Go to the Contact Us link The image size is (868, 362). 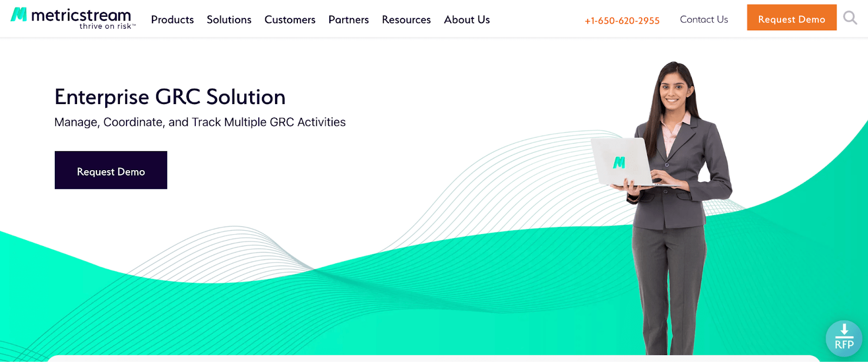[704, 20]
